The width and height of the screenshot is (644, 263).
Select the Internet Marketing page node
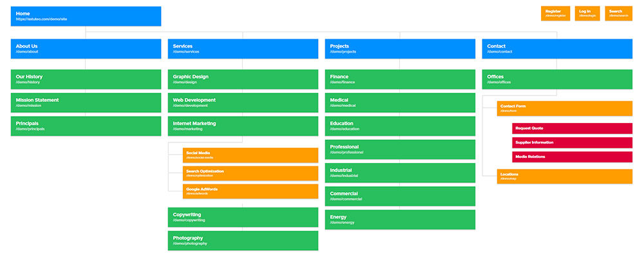243,126
